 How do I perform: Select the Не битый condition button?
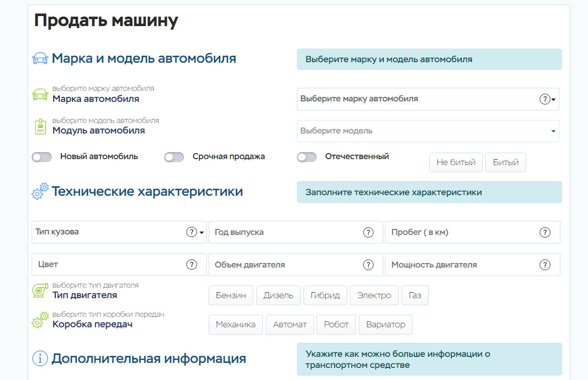click(456, 163)
